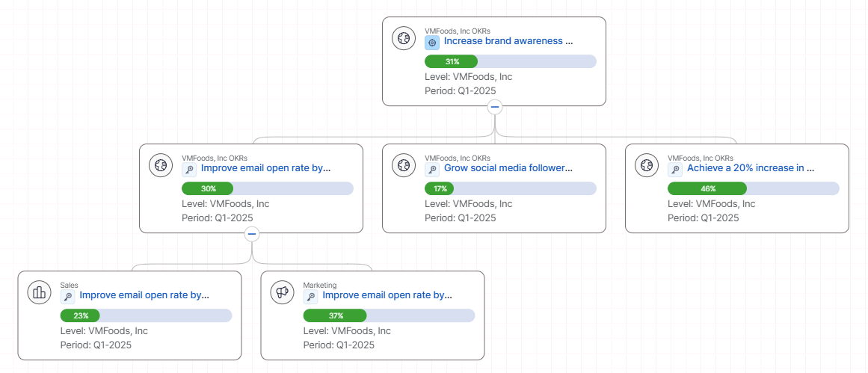This screenshot has width=868, height=373.
Task: Open Grow social media follower key result
Action: (x=508, y=168)
